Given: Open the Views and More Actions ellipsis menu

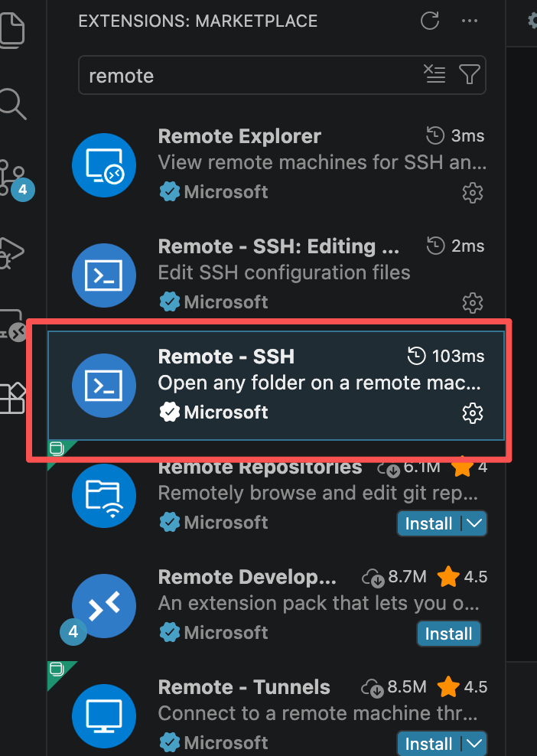Looking at the screenshot, I should [470, 21].
